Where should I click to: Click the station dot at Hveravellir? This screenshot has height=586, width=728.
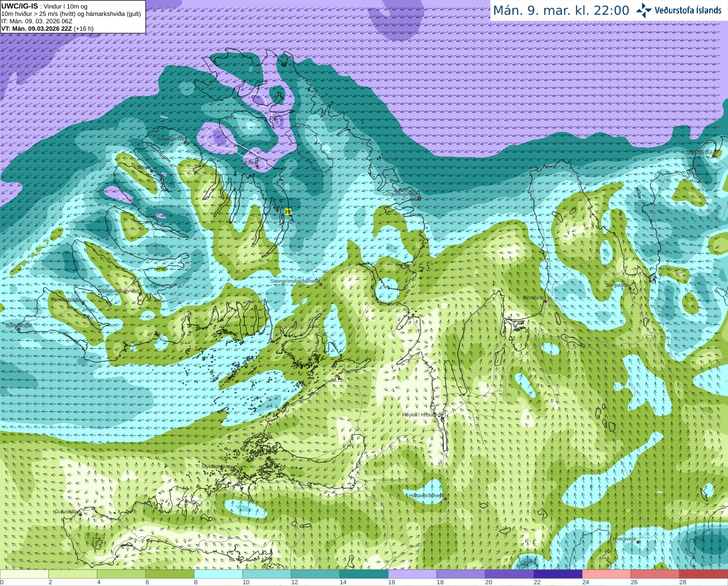click(x=638, y=542)
